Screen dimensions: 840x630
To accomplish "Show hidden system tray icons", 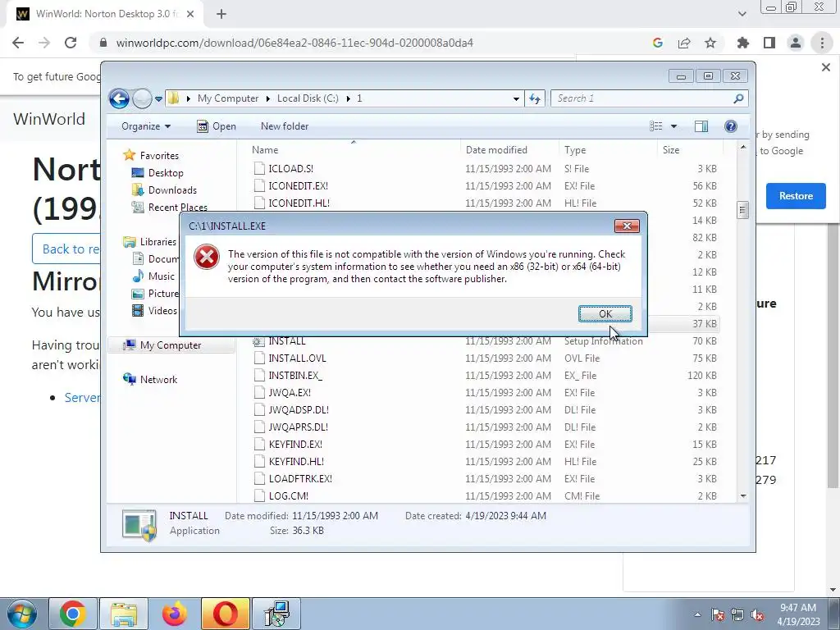I will 697,615.
